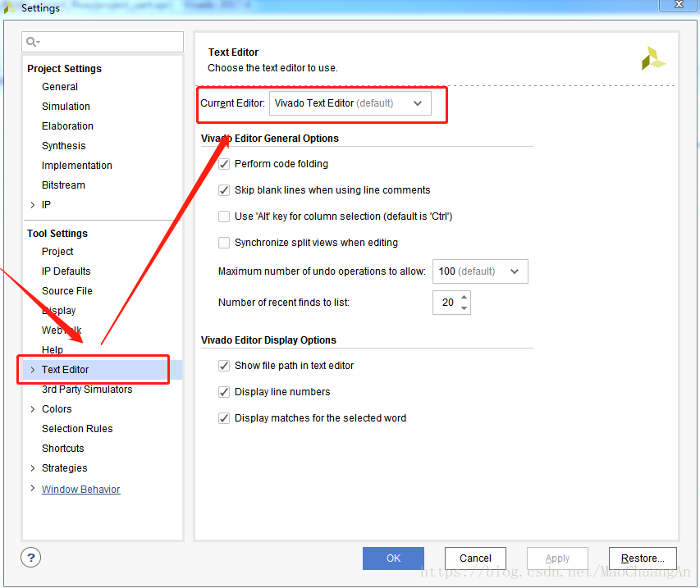The width and height of the screenshot is (700, 588).
Task: Increase number of recent finds
Action: click(x=464, y=297)
